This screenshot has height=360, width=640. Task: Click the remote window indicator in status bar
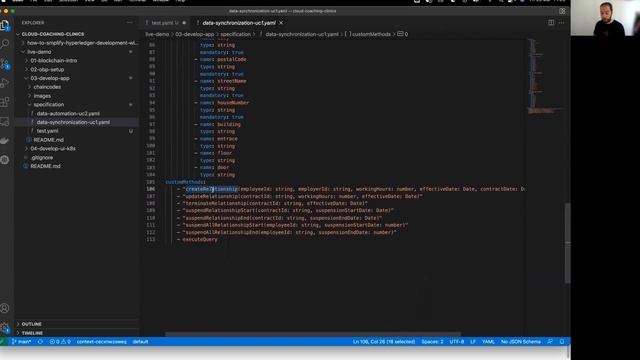pyautogui.click(x=3, y=342)
